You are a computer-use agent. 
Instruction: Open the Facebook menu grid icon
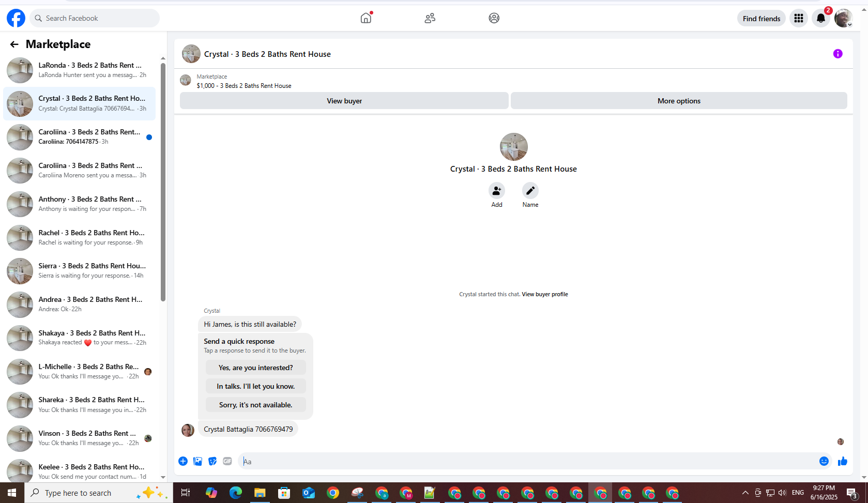click(799, 18)
